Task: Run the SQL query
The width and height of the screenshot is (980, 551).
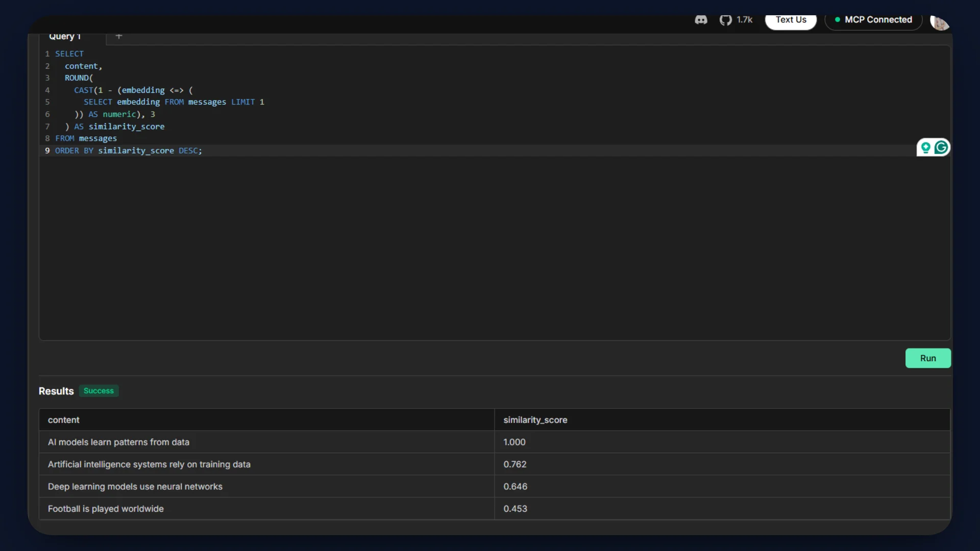Action: coord(927,358)
